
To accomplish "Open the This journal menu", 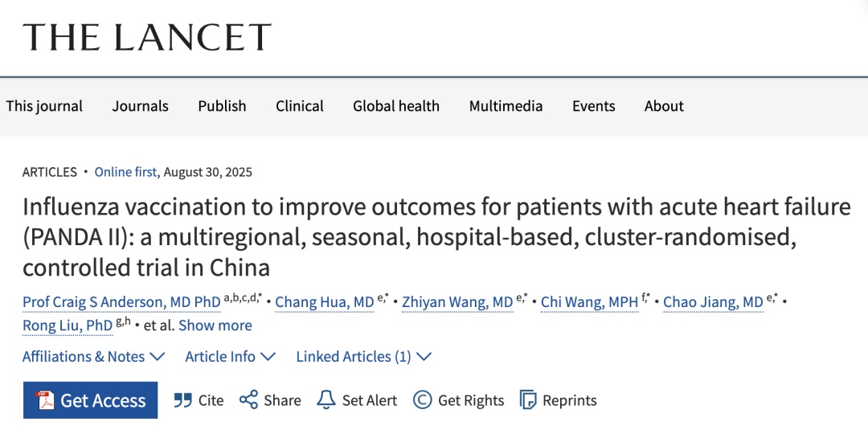I will 44,106.
